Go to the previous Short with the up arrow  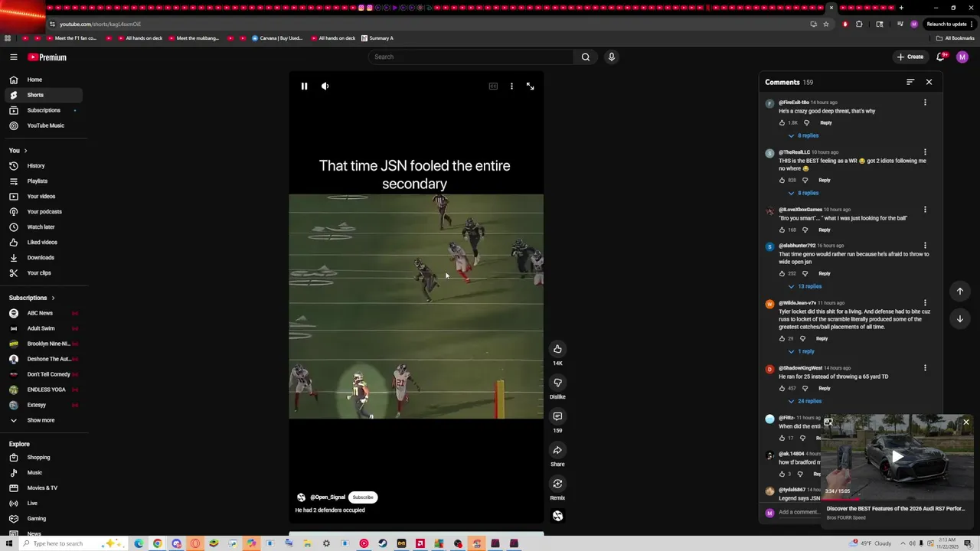(x=960, y=291)
